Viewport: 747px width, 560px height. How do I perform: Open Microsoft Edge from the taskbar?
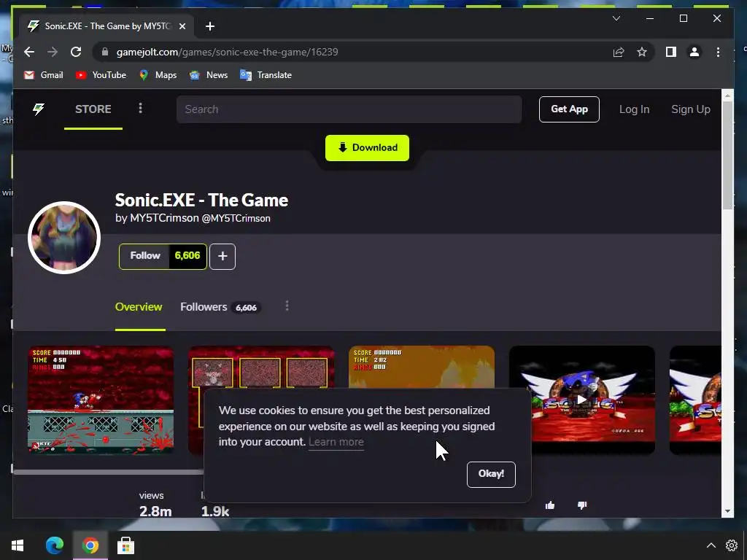54,545
